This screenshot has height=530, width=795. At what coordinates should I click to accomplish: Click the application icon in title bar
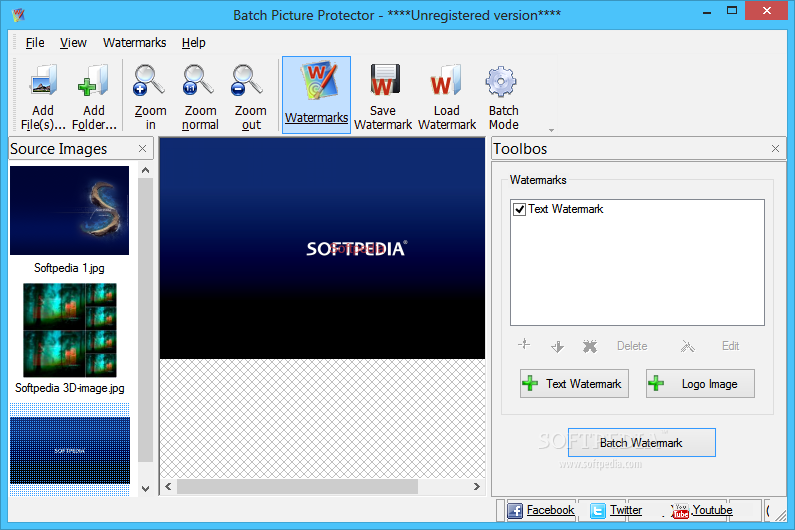(19, 15)
